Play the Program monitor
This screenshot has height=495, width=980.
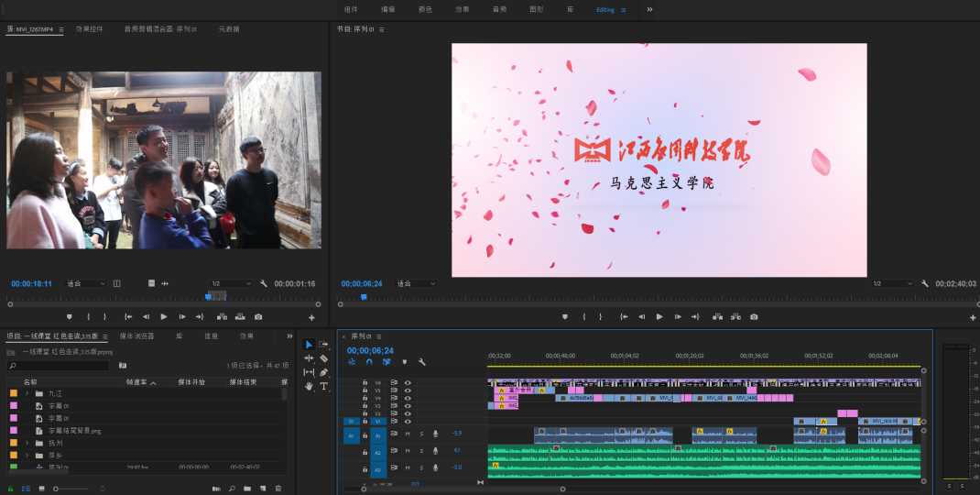(x=659, y=317)
